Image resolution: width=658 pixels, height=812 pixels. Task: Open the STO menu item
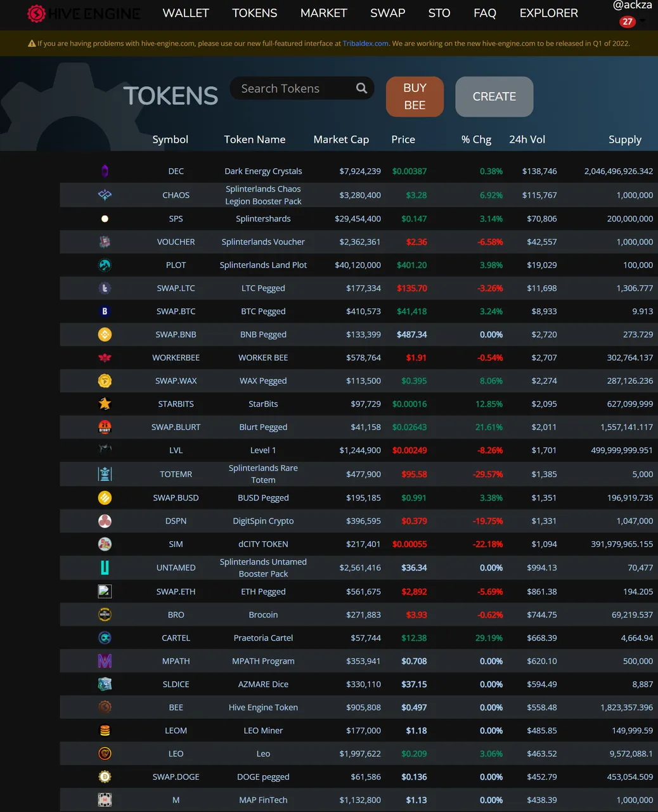click(439, 13)
